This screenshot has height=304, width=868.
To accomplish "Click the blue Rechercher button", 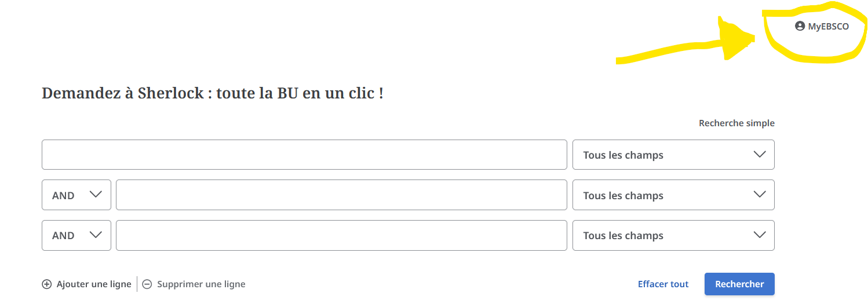I will click(739, 284).
